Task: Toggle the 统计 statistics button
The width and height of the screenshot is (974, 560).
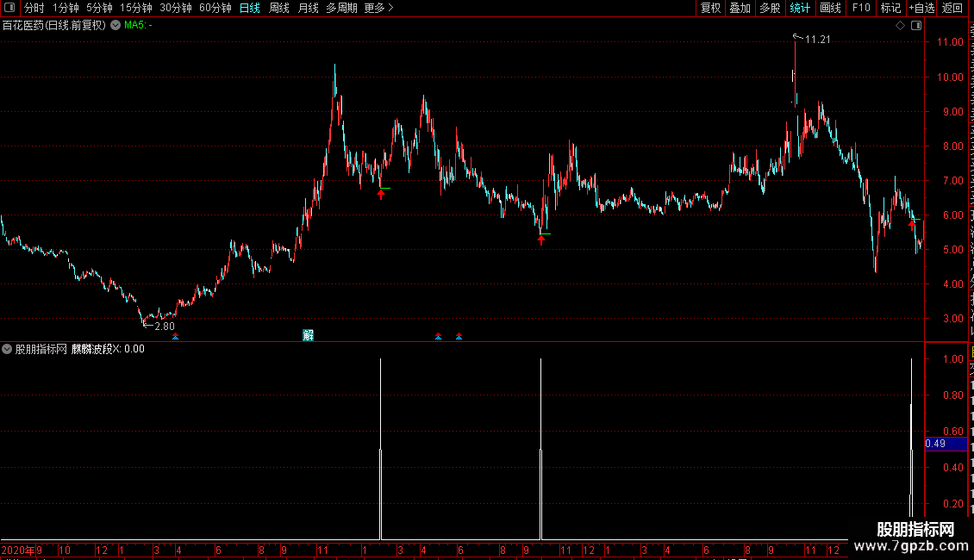Action: [799, 8]
